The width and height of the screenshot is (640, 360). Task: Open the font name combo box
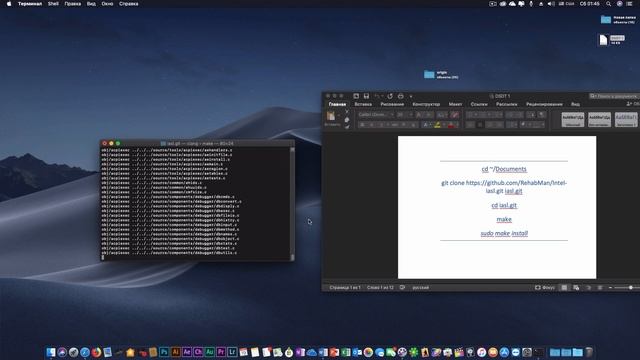[x=376, y=115]
